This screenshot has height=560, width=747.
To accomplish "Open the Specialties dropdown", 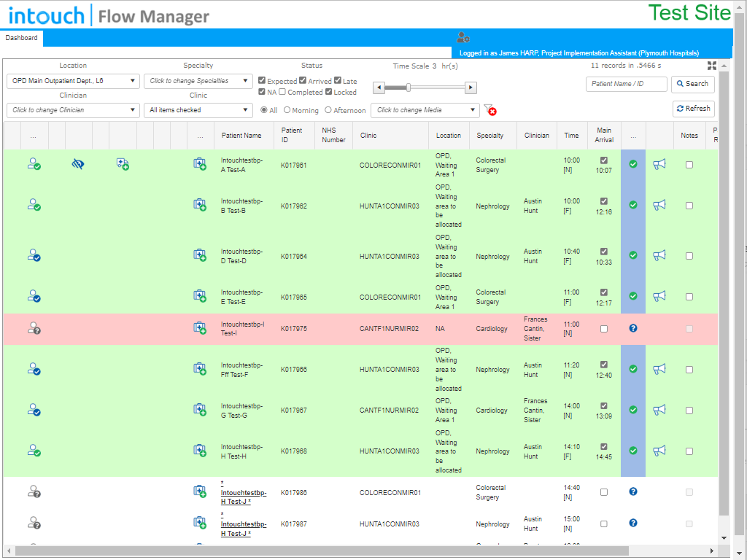I will (198, 81).
